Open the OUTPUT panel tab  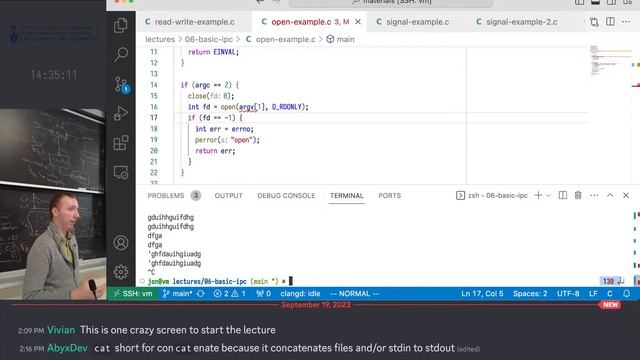click(x=229, y=196)
